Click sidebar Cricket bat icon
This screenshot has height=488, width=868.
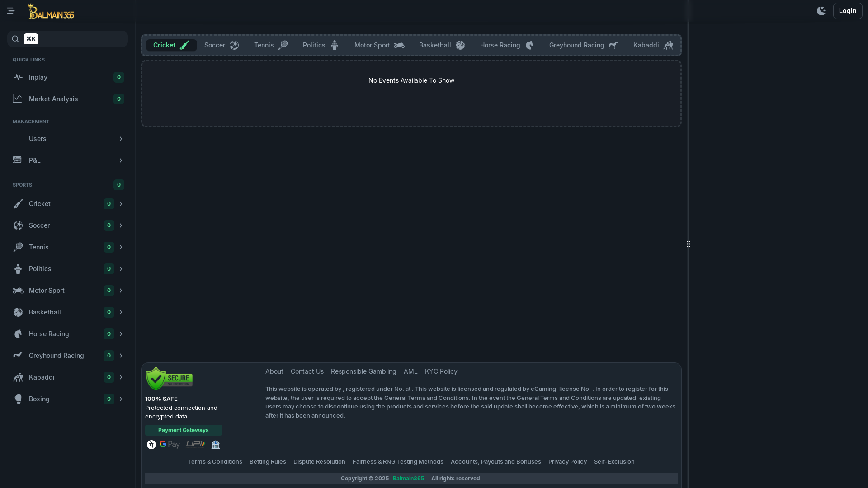(18, 204)
